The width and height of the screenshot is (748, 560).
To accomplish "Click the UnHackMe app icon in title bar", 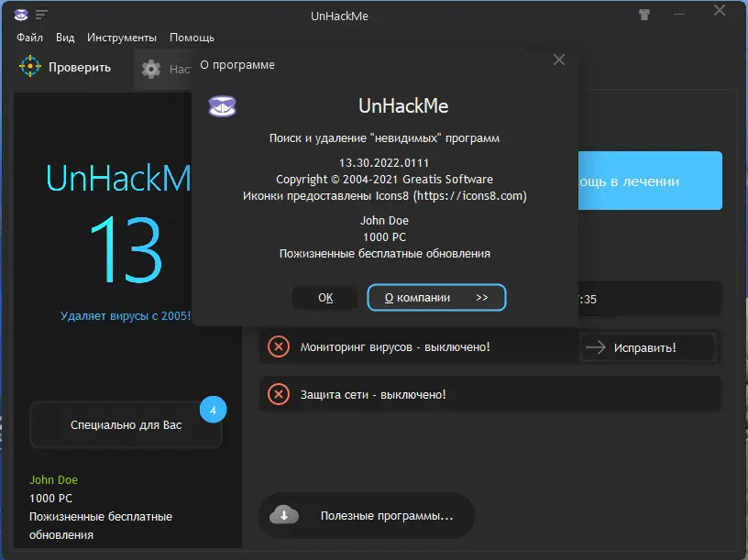I will [20, 16].
